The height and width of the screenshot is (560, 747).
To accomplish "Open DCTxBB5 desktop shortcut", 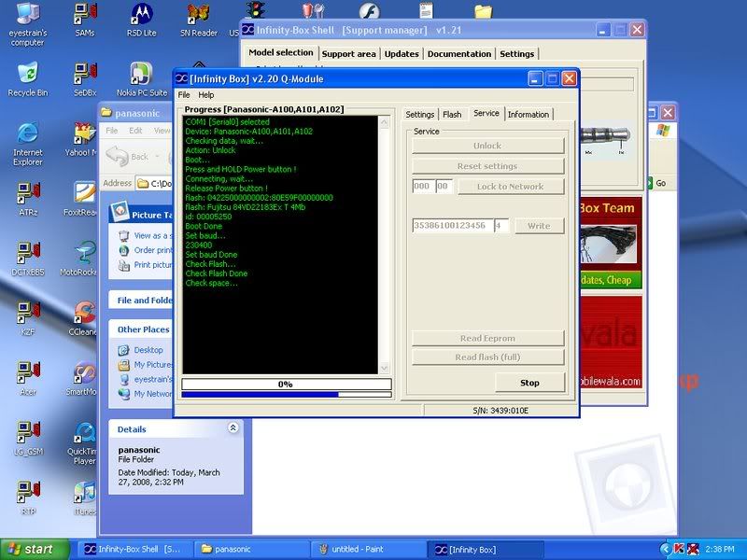I will [x=28, y=259].
